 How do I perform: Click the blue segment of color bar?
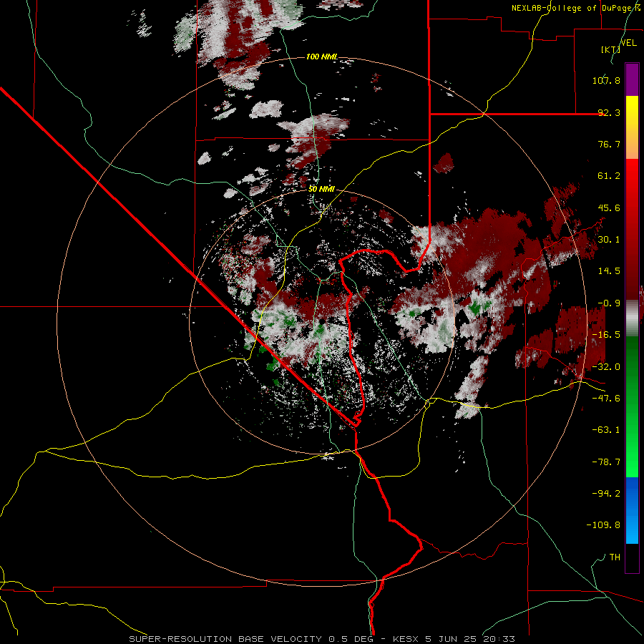[632, 510]
